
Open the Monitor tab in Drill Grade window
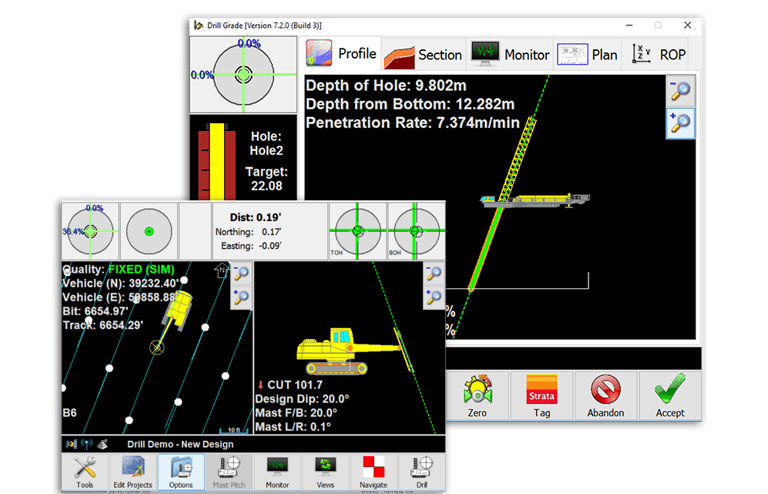(510, 54)
